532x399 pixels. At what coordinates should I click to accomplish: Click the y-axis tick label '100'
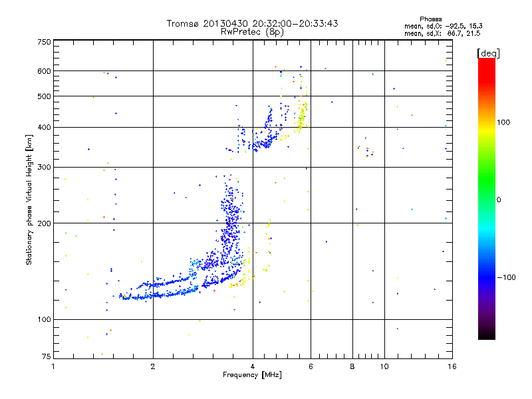45,320
